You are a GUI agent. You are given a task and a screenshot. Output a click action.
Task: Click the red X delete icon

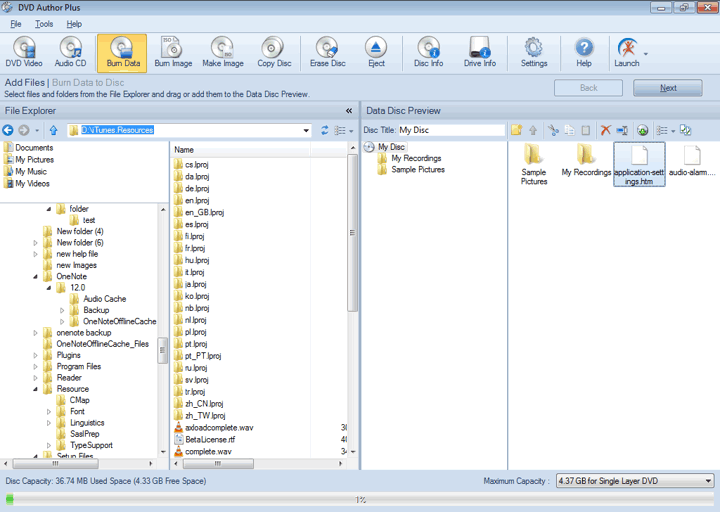[605, 130]
